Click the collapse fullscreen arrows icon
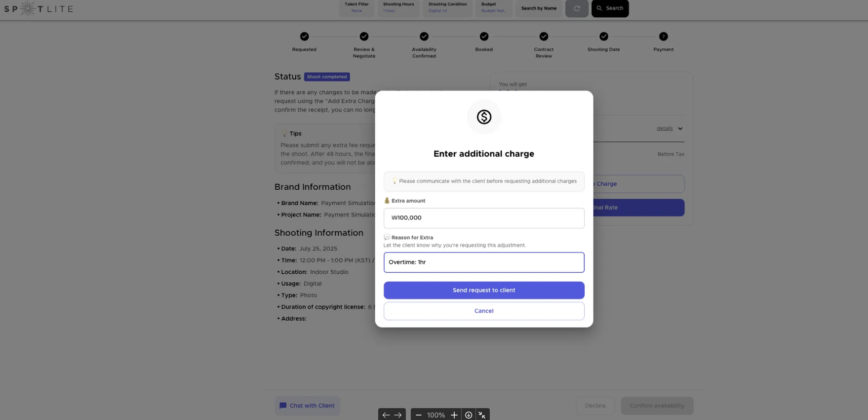This screenshot has height=420, width=868. (482, 415)
